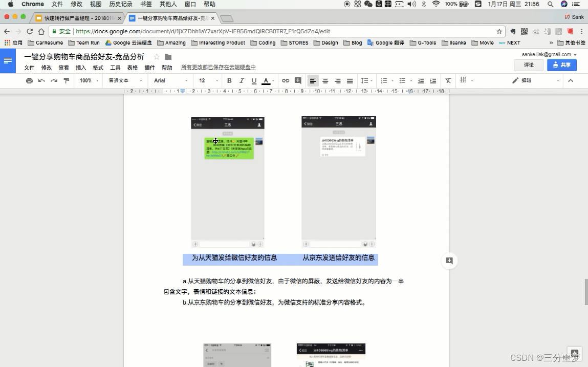Open the browser home page icon
Image resolution: width=588 pixels, height=367 pixels.
click(41, 31)
